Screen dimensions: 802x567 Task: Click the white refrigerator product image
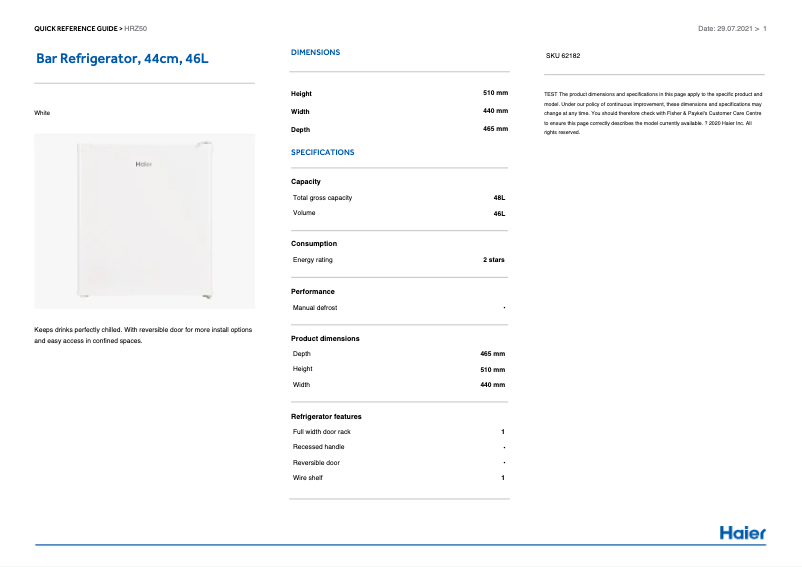pyautogui.click(x=145, y=219)
